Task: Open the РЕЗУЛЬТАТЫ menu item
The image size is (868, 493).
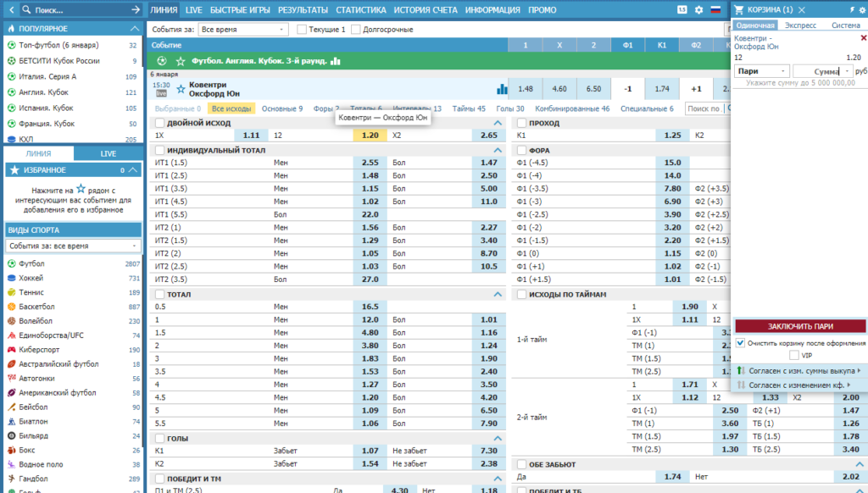Action: click(x=303, y=10)
